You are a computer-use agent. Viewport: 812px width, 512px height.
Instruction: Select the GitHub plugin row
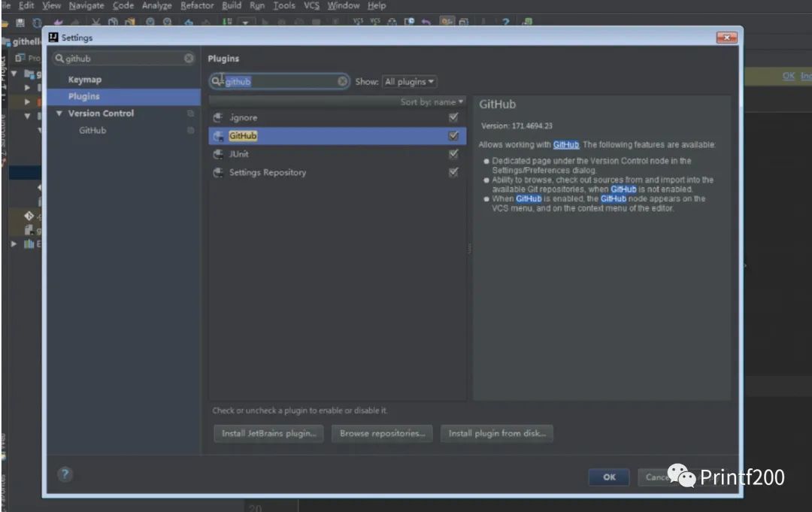coord(337,135)
